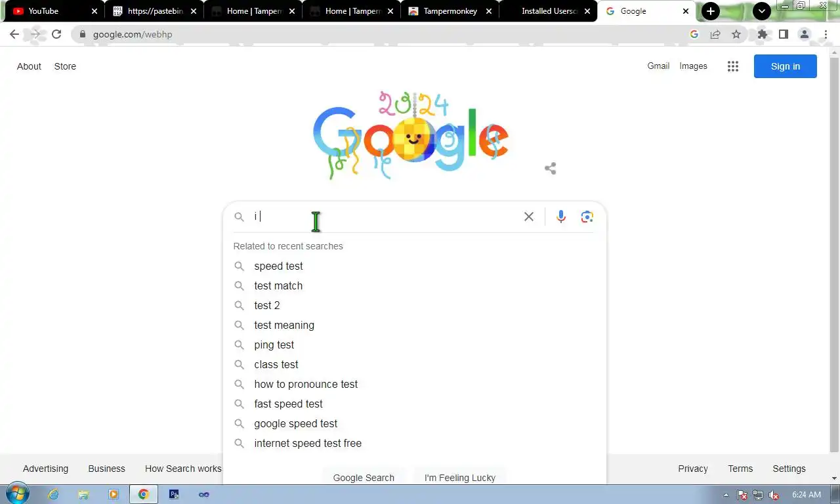Click the forward navigation arrow
Viewport: 840px width, 504px height.
(35, 34)
